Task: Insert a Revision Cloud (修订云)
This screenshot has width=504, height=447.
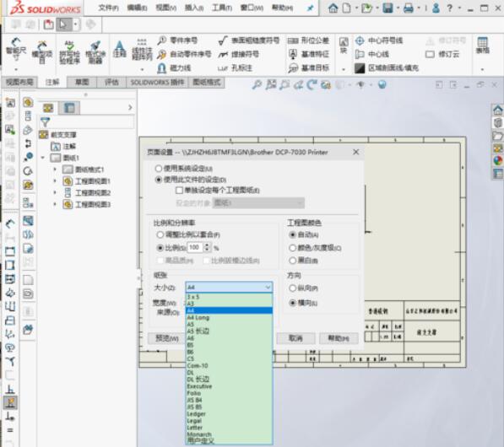Action: pyautogui.click(x=442, y=54)
